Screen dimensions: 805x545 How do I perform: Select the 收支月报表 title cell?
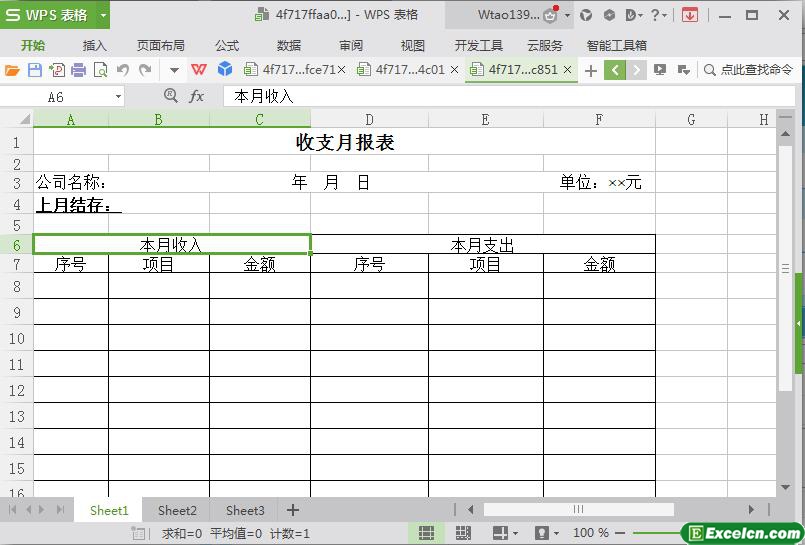[344, 142]
